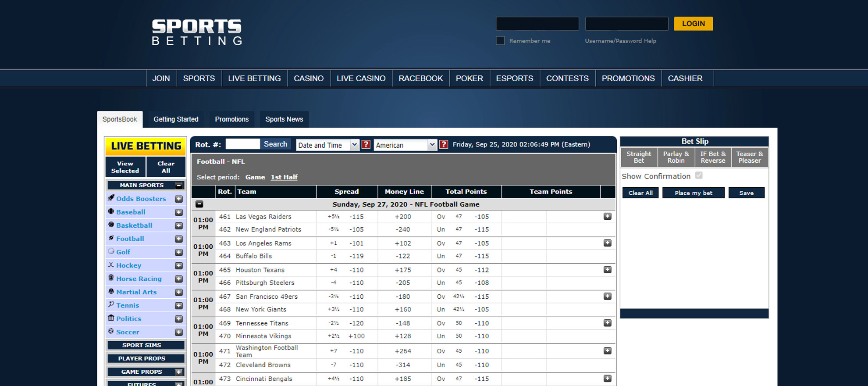Click the Rot. # input field

(242, 144)
